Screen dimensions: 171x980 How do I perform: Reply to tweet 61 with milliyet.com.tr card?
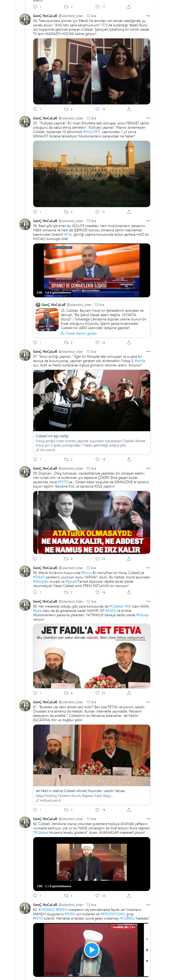[x=35, y=810]
